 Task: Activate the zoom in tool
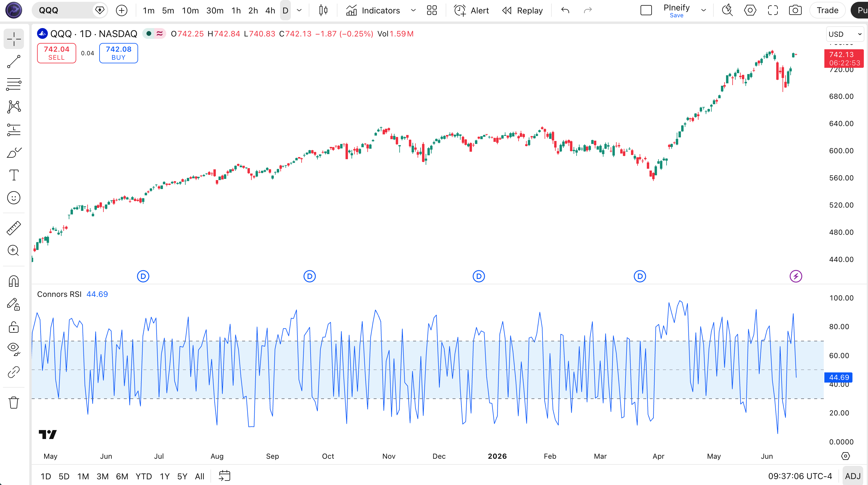click(14, 251)
